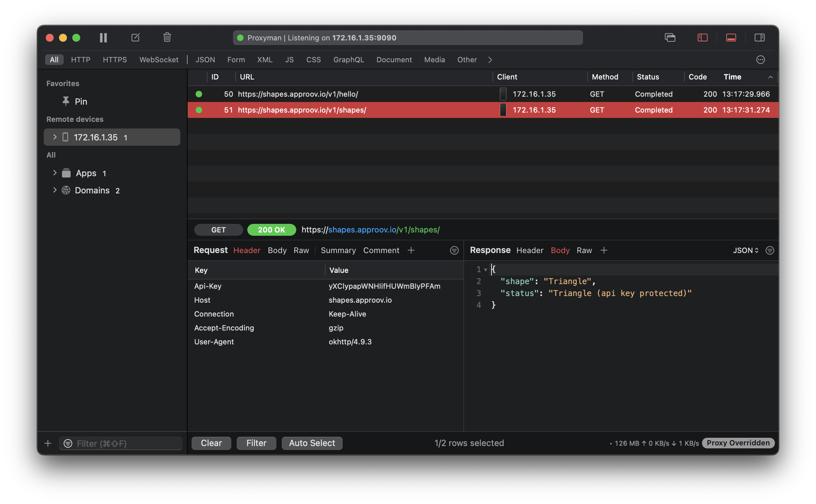The image size is (816, 504).
Task: Click the plus icon beside the sidebar filter
Action: tap(48, 443)
